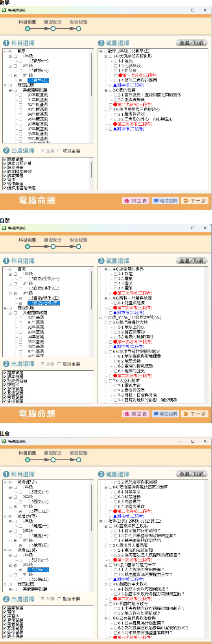Collapse 5-0:我們身邊的大地 in 自然 range tree
Image resolution: width=212 pixels, height=644 pixels.
point(105,322)
